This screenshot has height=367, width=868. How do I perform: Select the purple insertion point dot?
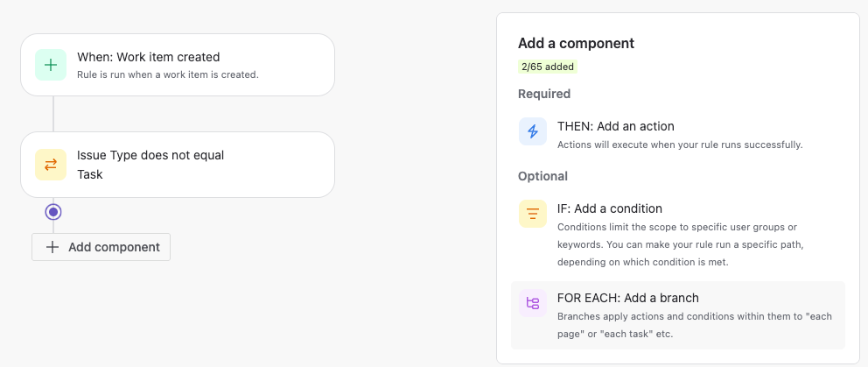53,212
